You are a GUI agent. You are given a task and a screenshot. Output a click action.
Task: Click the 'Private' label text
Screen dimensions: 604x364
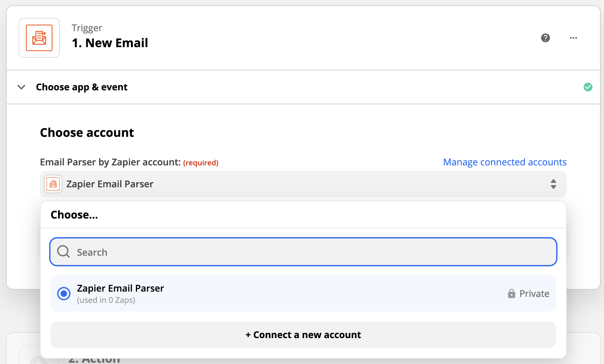pyautogui.click(x=534, y=294)
